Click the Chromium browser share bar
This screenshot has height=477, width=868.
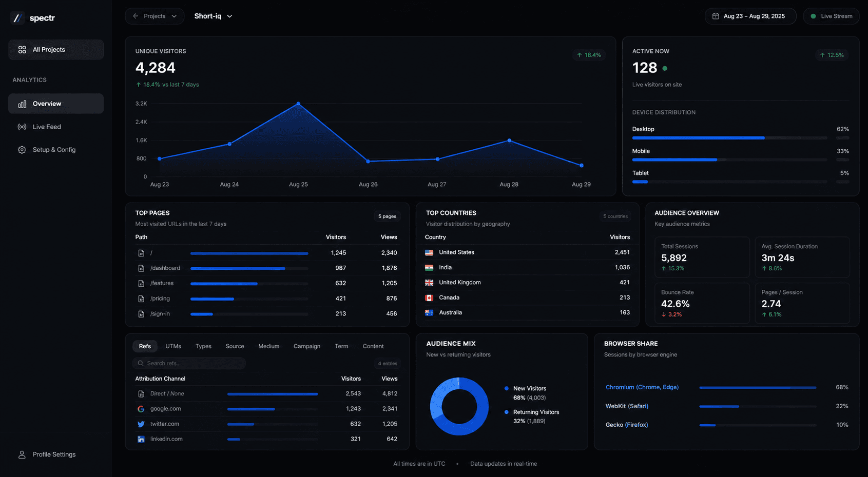pos(758,388)
